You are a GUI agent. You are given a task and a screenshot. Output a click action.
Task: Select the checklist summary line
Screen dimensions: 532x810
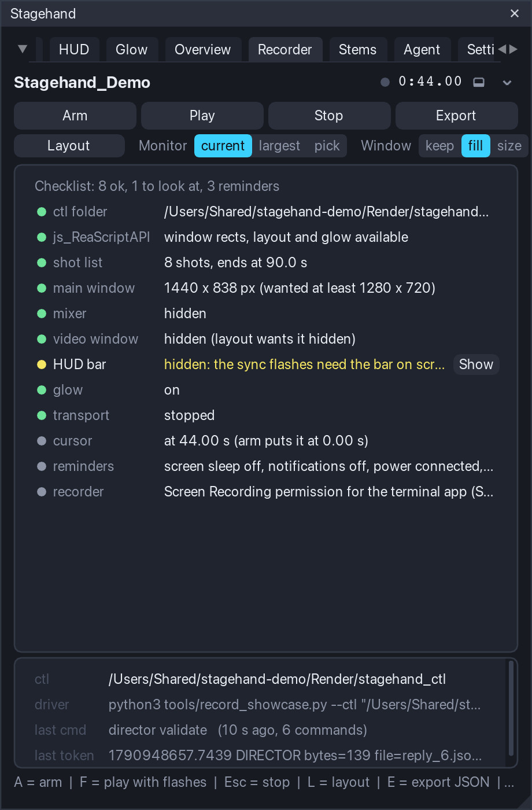point(157,186)
